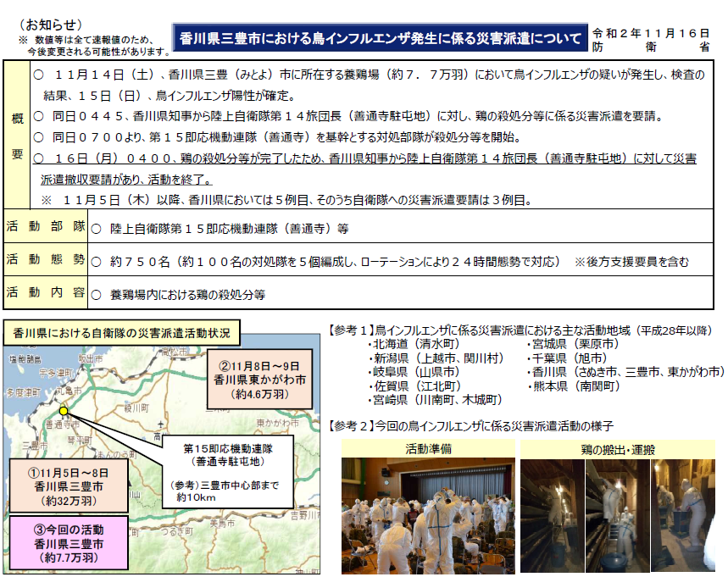
Task: Click the line starting 11月14日(土)、香川県三豊
Action: (x=370, y=75)
